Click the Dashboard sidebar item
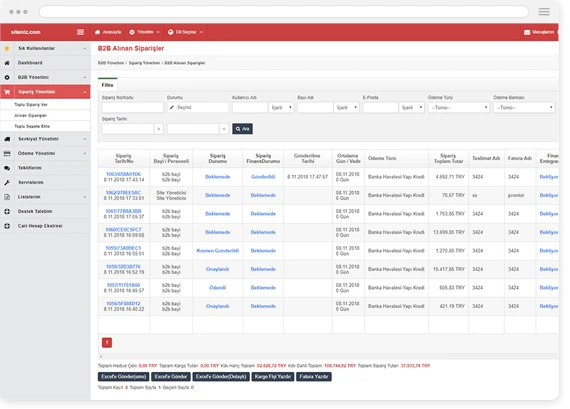 (45, 63)
